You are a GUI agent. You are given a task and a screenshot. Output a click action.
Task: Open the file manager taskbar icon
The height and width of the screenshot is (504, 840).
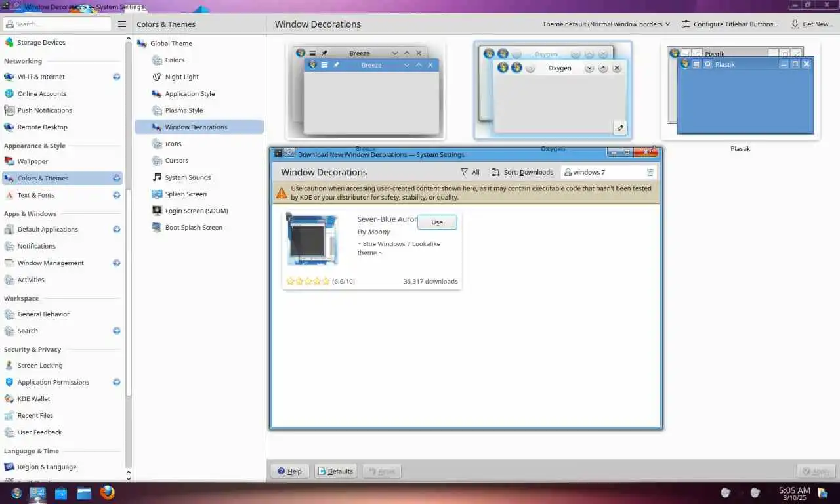(84, 493)
